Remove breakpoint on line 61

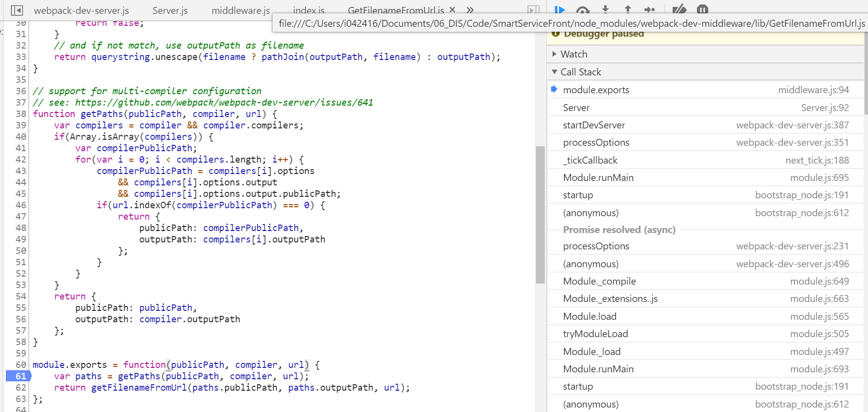18,376
